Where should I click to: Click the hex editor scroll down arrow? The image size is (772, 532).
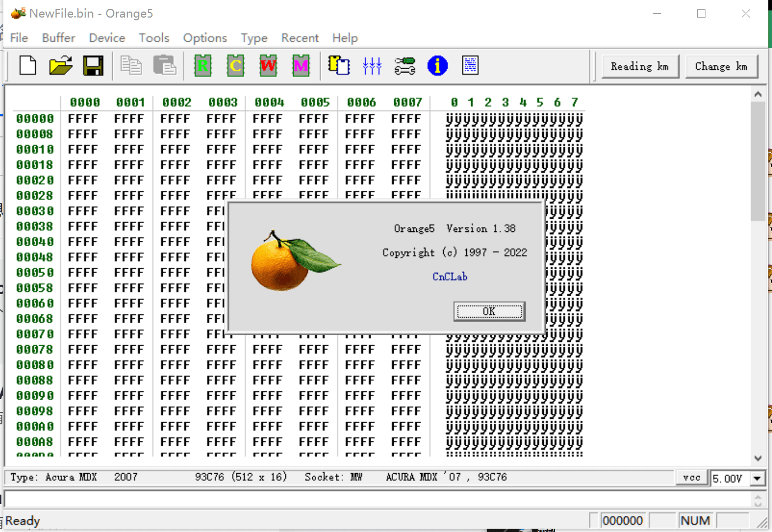[758, 458]
